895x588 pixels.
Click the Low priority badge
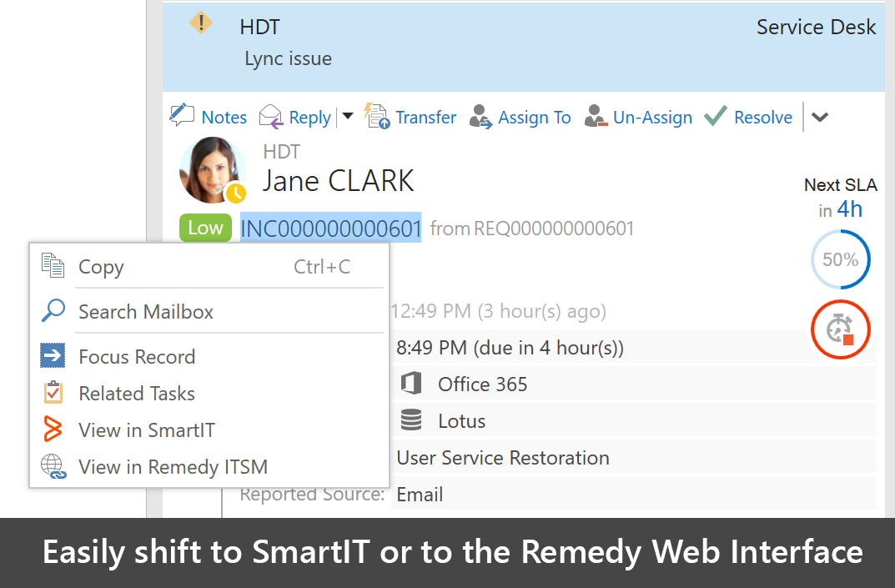coord(205,228)
